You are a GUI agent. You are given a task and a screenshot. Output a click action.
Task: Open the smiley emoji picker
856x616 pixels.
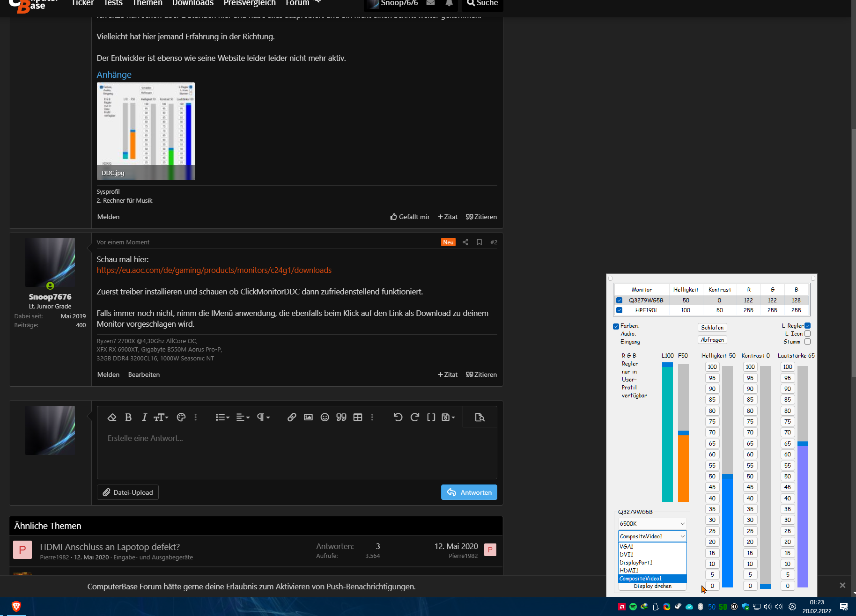(325, 417)
